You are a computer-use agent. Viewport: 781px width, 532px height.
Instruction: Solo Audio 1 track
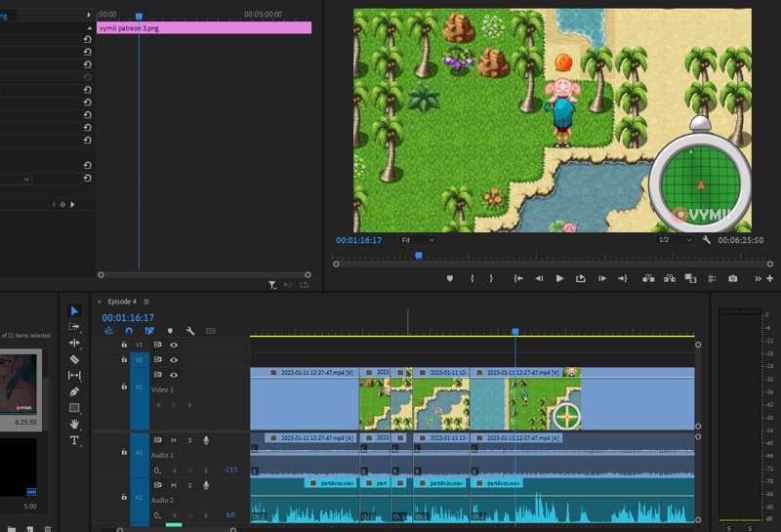tap(189, 440)
